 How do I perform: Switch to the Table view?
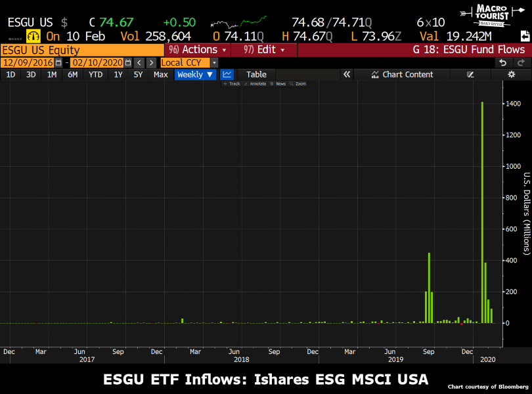[256, 74]
